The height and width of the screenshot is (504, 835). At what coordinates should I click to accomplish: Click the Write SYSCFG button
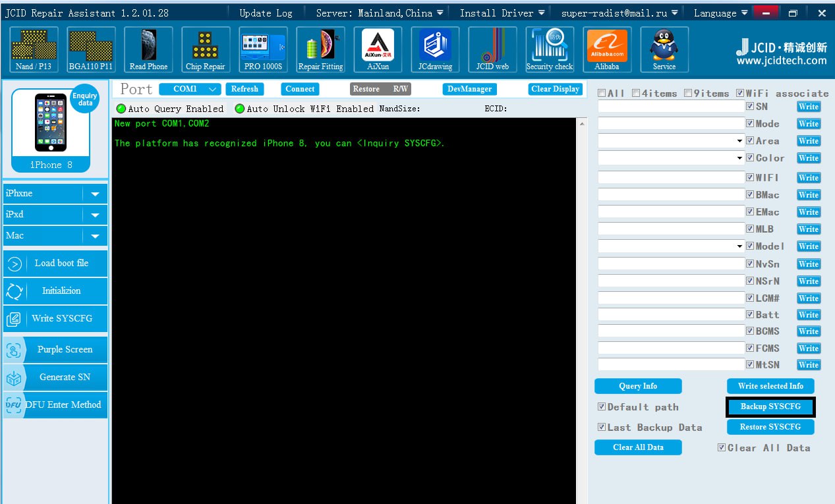click(x=55, y=319)
